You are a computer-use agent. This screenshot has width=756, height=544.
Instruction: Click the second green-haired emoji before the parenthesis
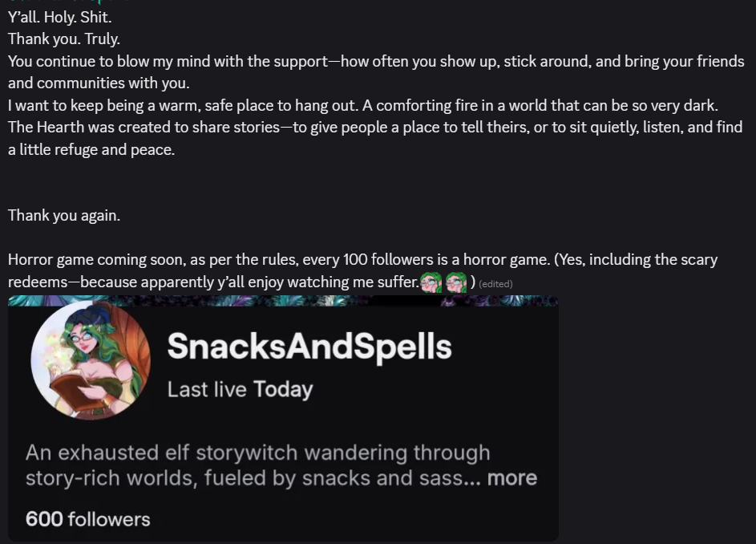tap(456, 282)
